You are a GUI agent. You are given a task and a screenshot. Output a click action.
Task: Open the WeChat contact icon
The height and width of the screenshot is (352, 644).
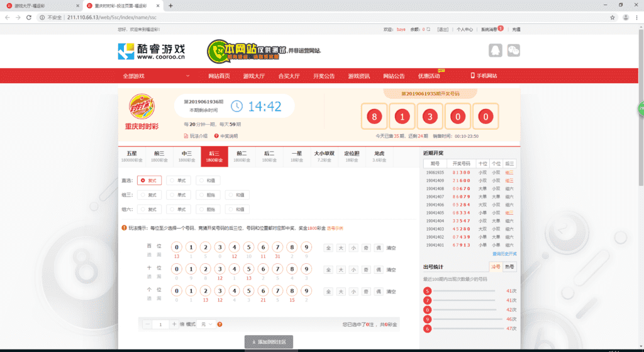(513, 50)
